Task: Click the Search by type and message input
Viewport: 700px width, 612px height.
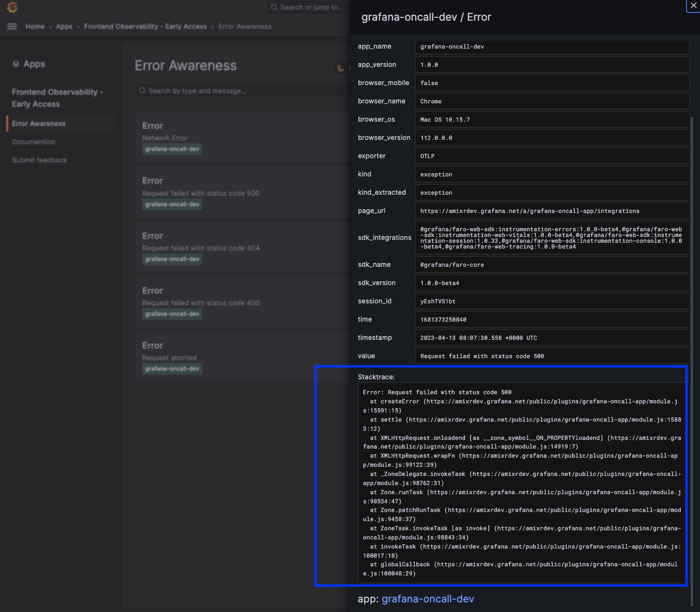Action: tap(216, 90)
